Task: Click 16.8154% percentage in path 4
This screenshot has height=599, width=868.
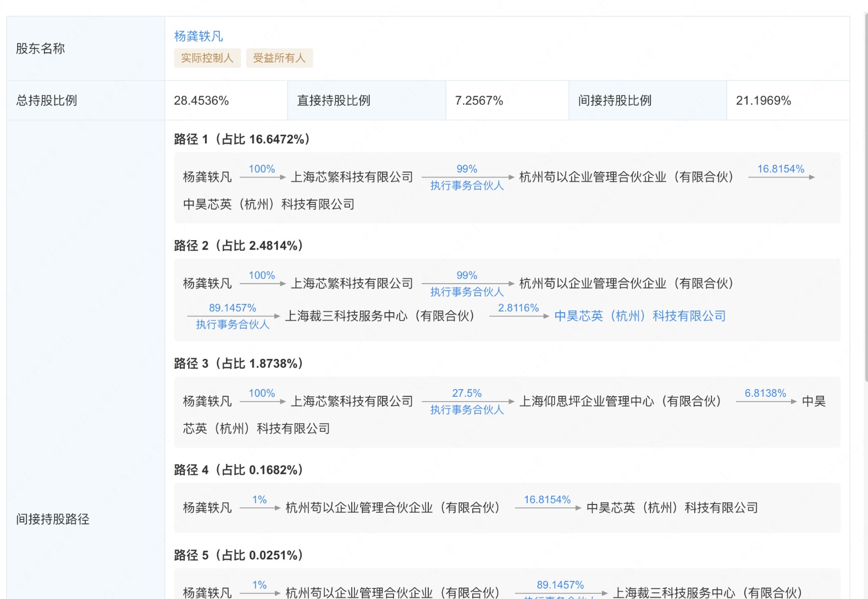Action: pos(547,500)
